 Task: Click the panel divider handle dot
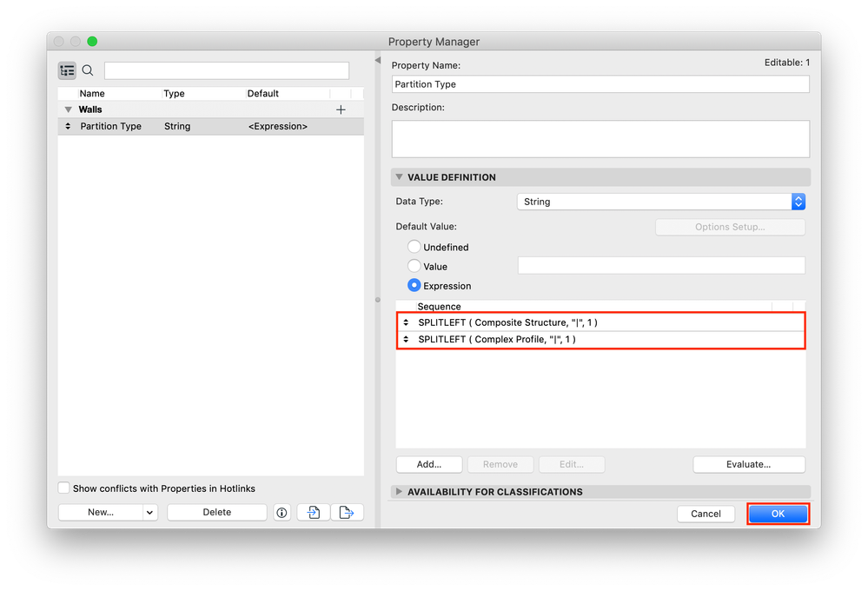[x=378, y=300]
